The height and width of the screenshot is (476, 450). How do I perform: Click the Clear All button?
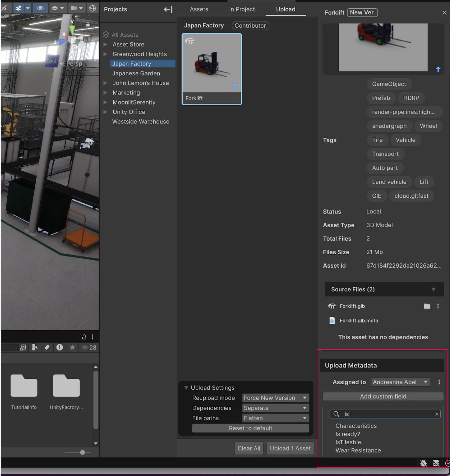coord(249,448)
